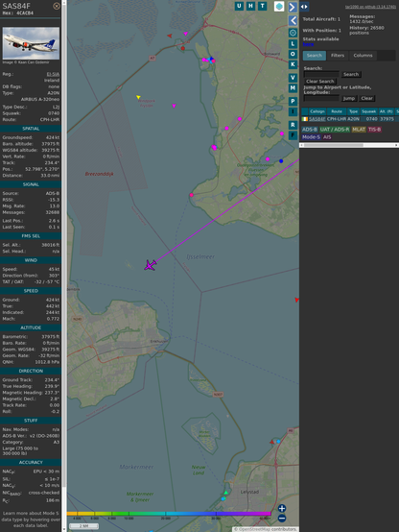Click the CPH-LHR route cell in table
The height and width of the screenshot is (532, 399).
pos(337,119)
